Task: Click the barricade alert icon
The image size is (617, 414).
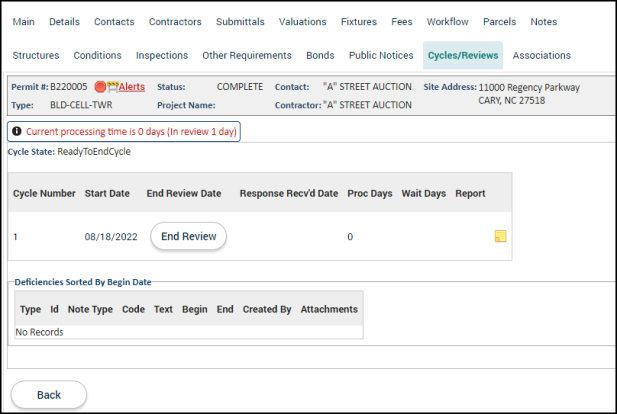Action: (113, 87)
